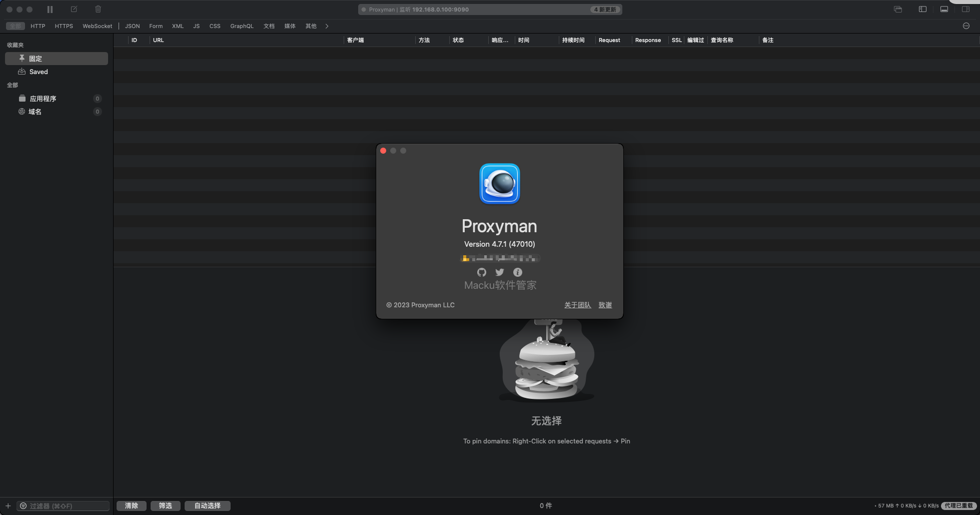
Task: Close the About Proxyman dialog
Action: coord(383,151)
